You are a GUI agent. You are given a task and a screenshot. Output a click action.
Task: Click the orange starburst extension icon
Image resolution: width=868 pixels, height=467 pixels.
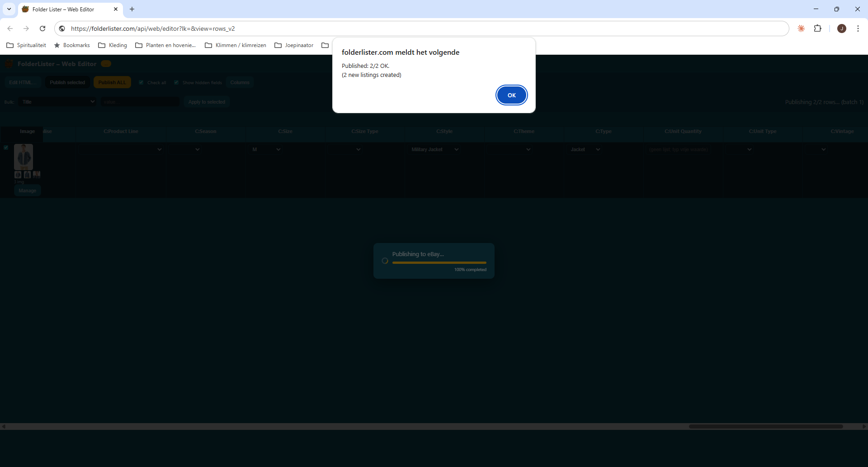click(801, 29)
